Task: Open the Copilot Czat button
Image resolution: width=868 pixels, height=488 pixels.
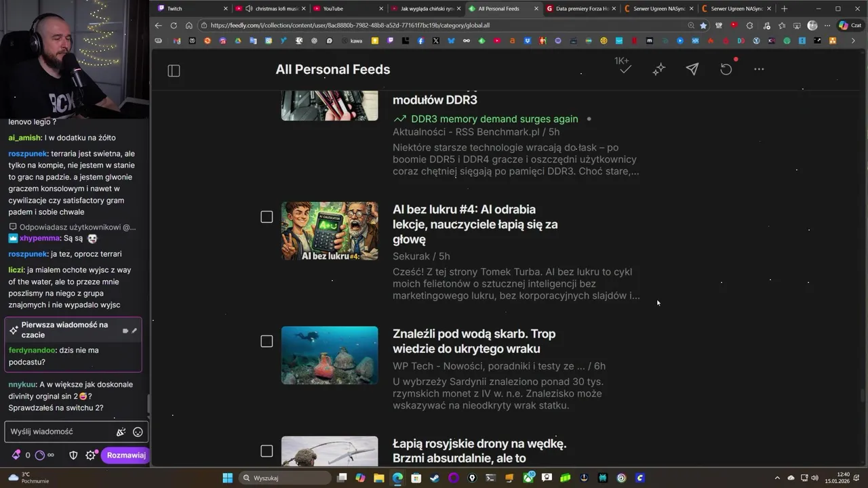Action: pos(852,25)
